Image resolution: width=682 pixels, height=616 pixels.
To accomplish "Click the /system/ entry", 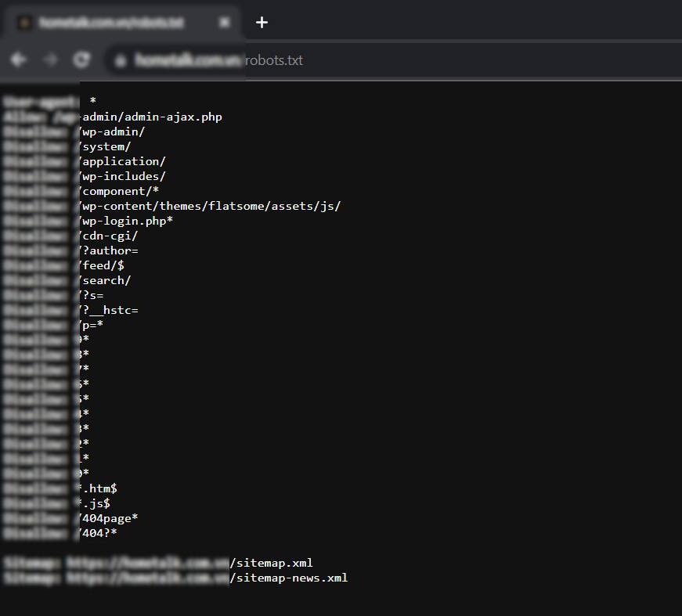I will tap(105, 146).
